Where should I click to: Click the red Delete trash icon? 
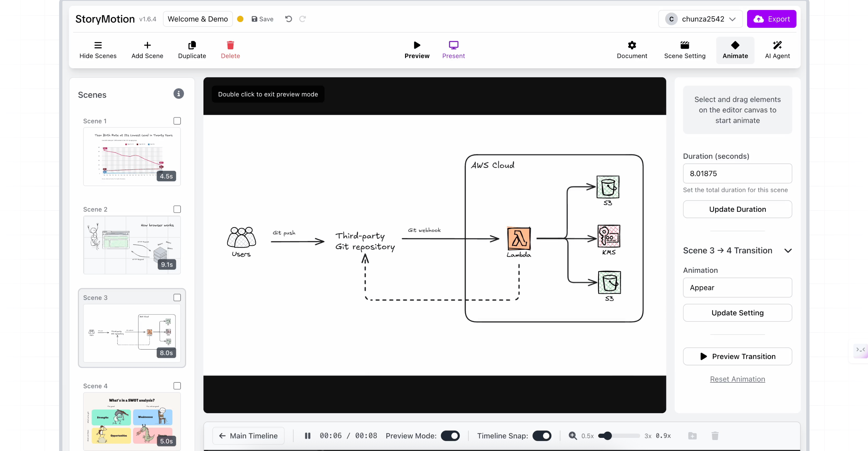coord(230,45)
